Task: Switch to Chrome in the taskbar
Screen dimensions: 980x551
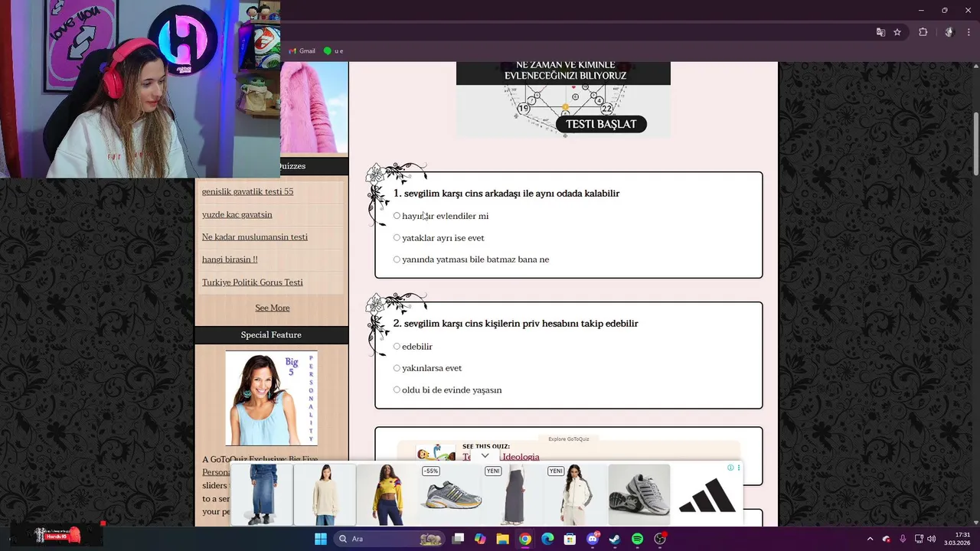Action: tap(524, 539)
